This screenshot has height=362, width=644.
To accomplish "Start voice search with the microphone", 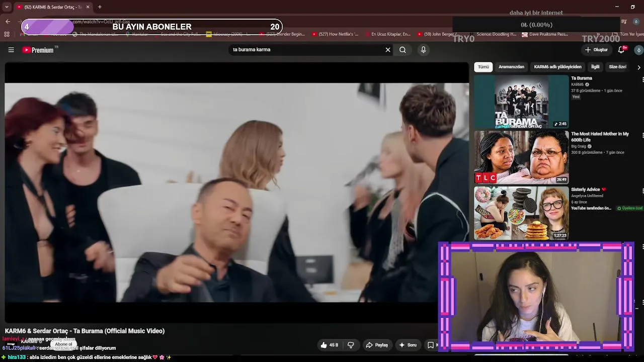I will pos(423,50).
